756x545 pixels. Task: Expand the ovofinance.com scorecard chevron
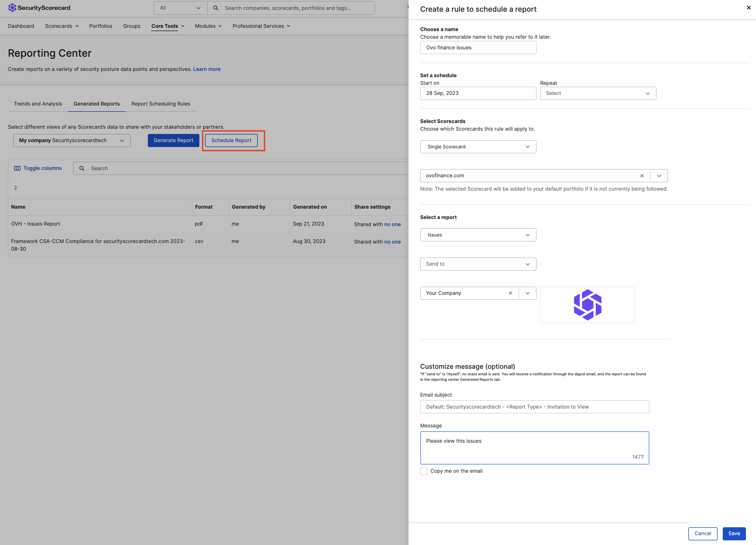coord(659,176)
